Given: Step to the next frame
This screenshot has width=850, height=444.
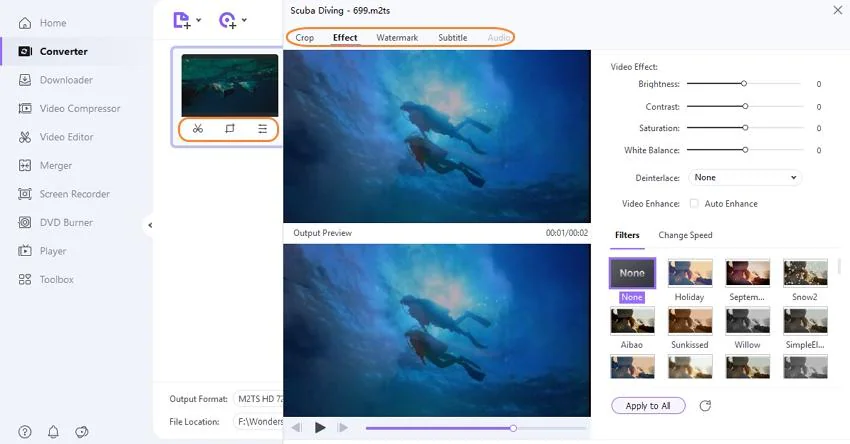Looking at the screenshot, I should (343, 428).
